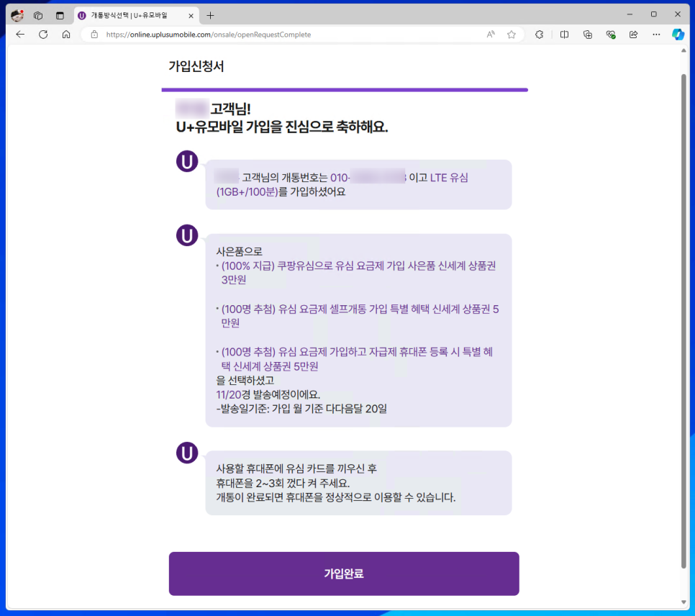Click the scroll up arrow
Screen dimensions: 695x616
point(683,50)
